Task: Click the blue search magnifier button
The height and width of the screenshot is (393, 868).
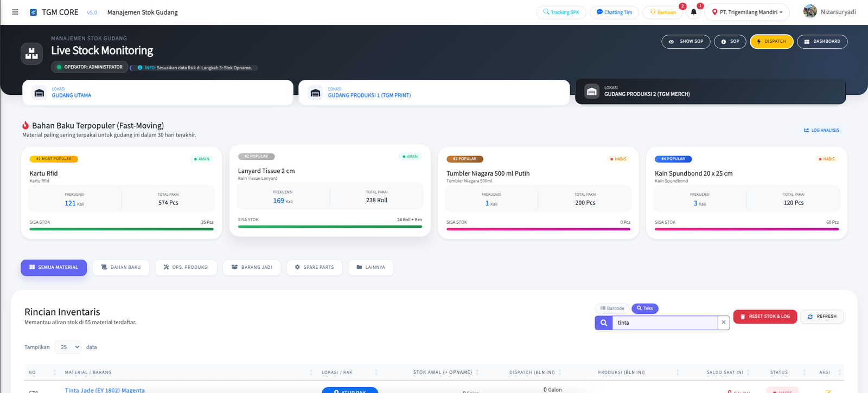Action: [604, 323]
